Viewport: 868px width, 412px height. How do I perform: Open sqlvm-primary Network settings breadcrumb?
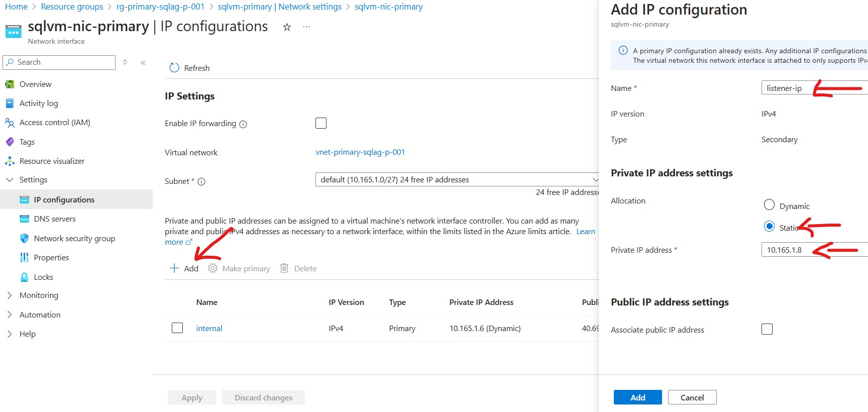(x=280, y=7)
